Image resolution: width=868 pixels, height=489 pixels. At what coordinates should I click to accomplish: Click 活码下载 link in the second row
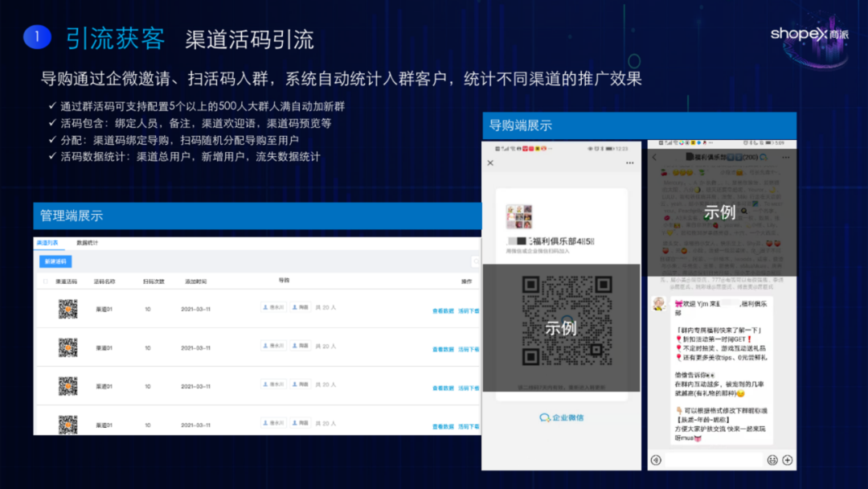coord(469,349)
